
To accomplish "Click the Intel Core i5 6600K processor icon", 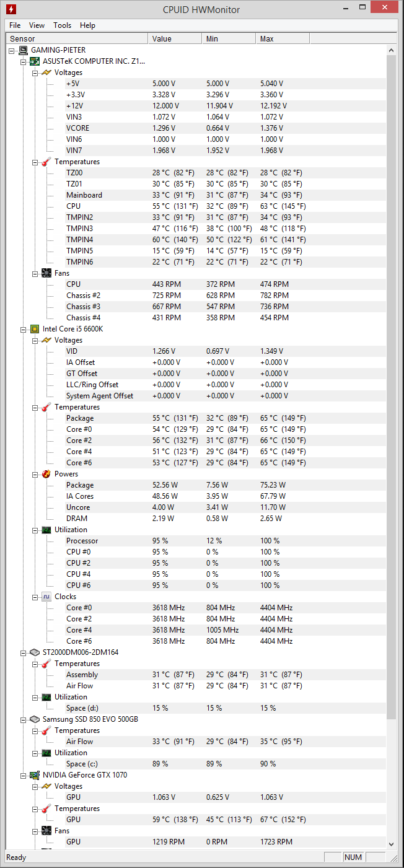I will (x=35, y=329).
